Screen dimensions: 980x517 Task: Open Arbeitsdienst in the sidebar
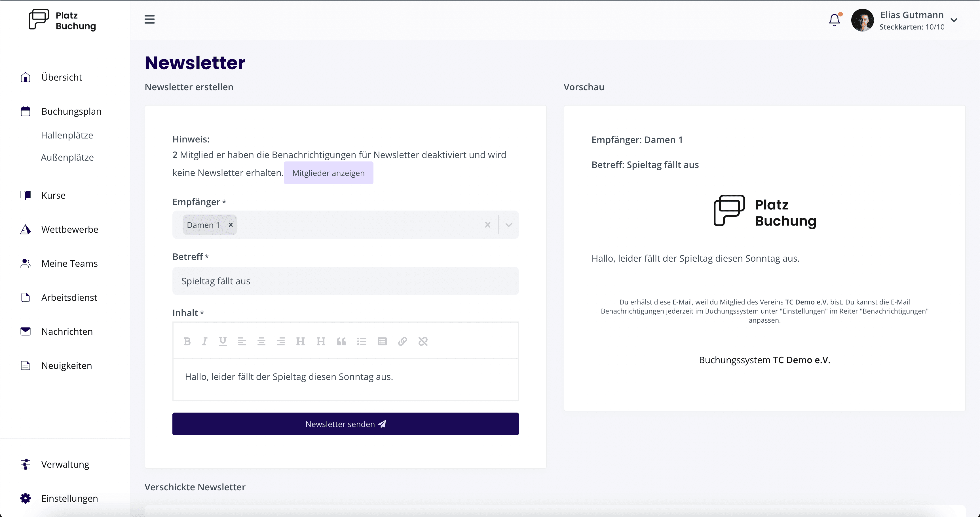pos(69,297)
